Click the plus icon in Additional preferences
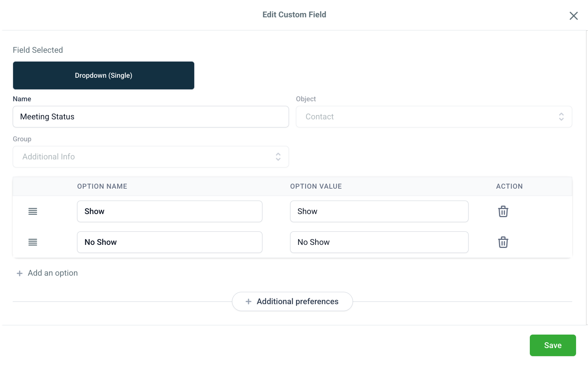This screenshot has width=588, height=365. tap(249, 301)
